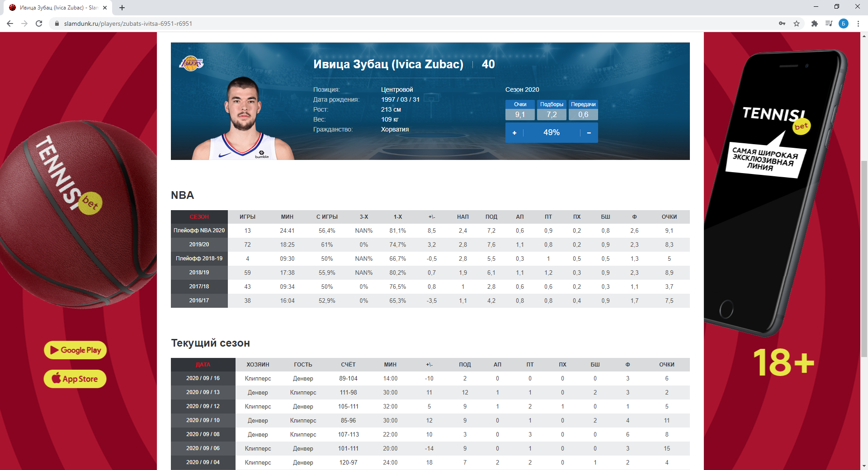Click the page vertical scrollbar
Viewport: 868px width, 470px height.
864,260
